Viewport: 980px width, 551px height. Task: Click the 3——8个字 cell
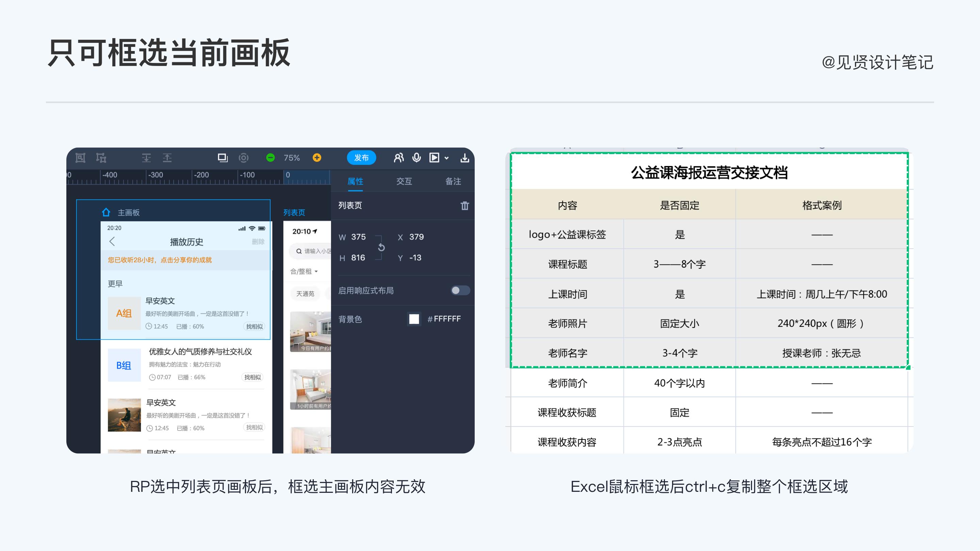coord(680,264)
